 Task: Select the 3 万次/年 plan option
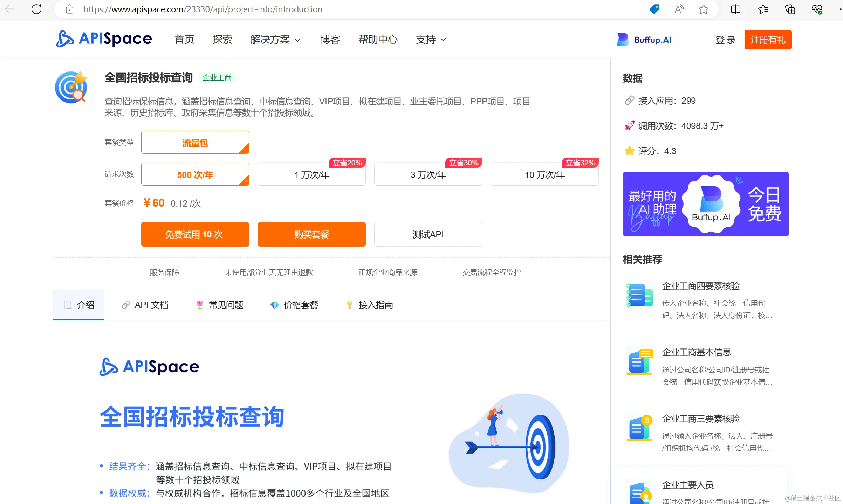coord(428,174)
